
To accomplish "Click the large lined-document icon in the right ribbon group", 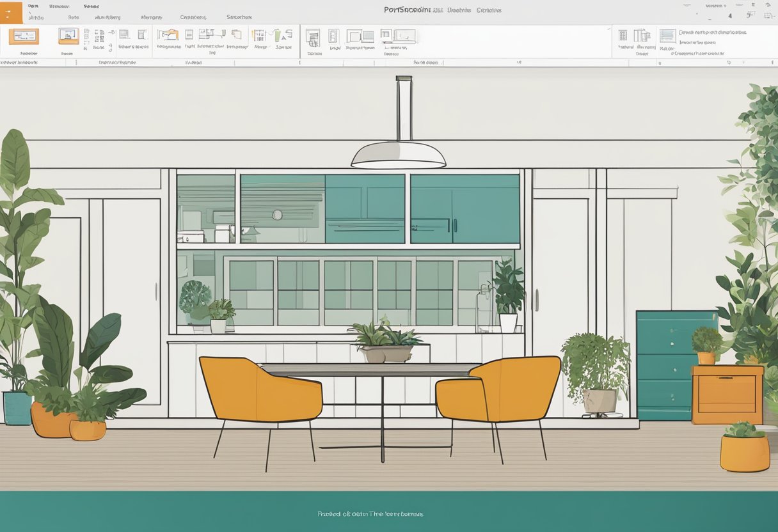I will pos(667,36).
